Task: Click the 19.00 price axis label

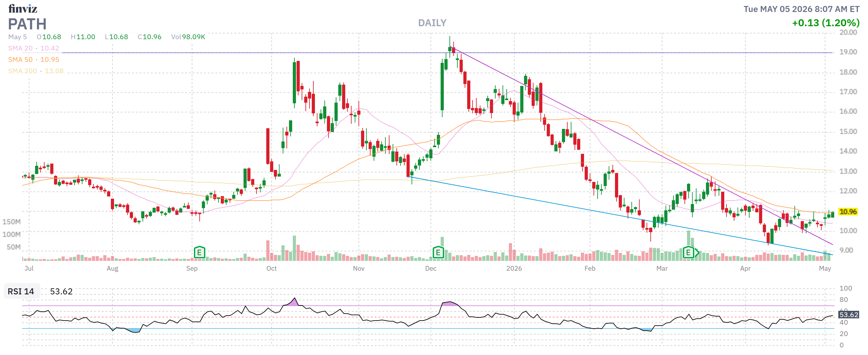Action: 848,52
